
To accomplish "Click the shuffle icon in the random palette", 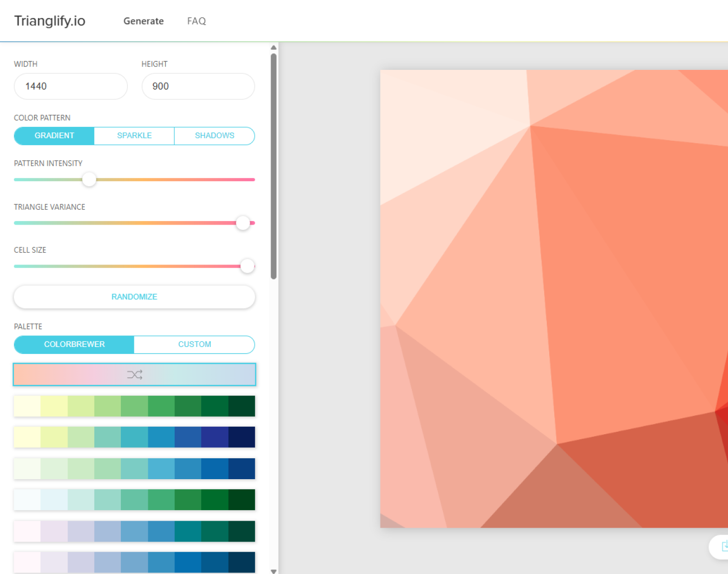I will click(x=134, y=374).
